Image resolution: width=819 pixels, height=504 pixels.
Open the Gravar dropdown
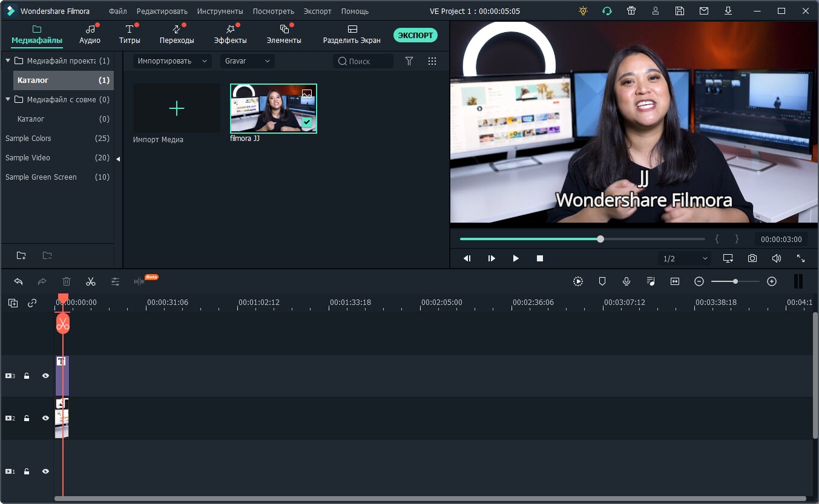click(247, 61)
